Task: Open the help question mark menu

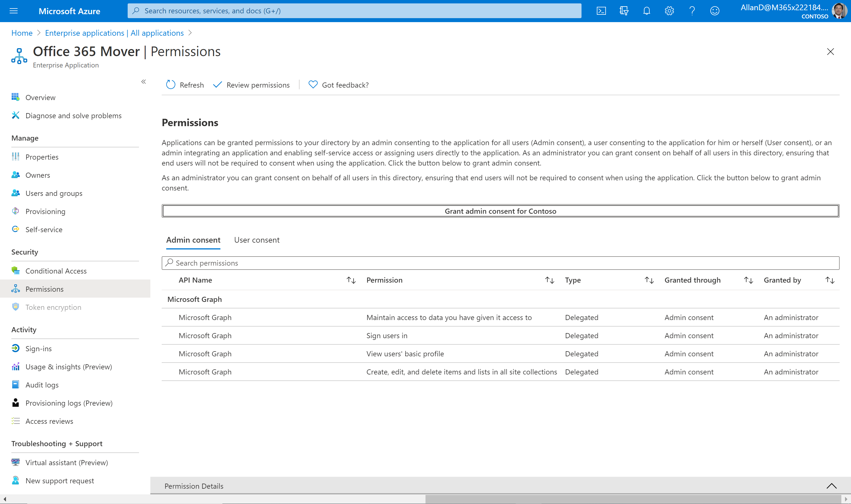Action: tap(692, 10)
